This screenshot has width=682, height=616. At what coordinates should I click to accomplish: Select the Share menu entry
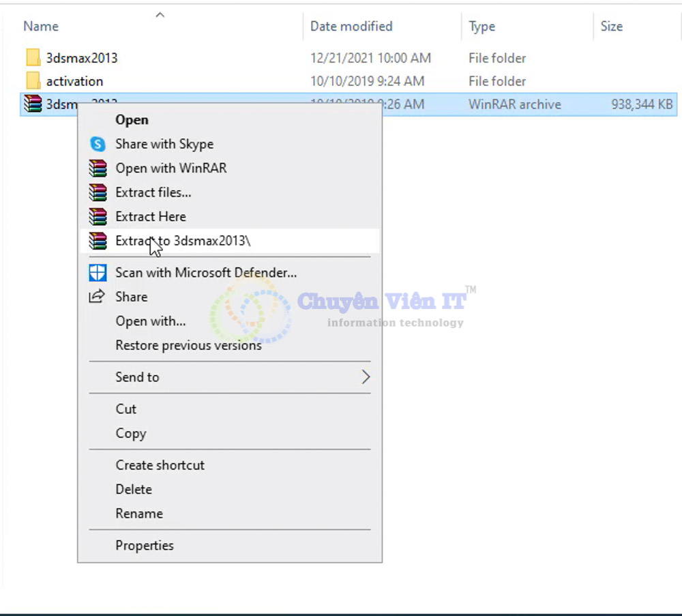click(x=230, y=297)
